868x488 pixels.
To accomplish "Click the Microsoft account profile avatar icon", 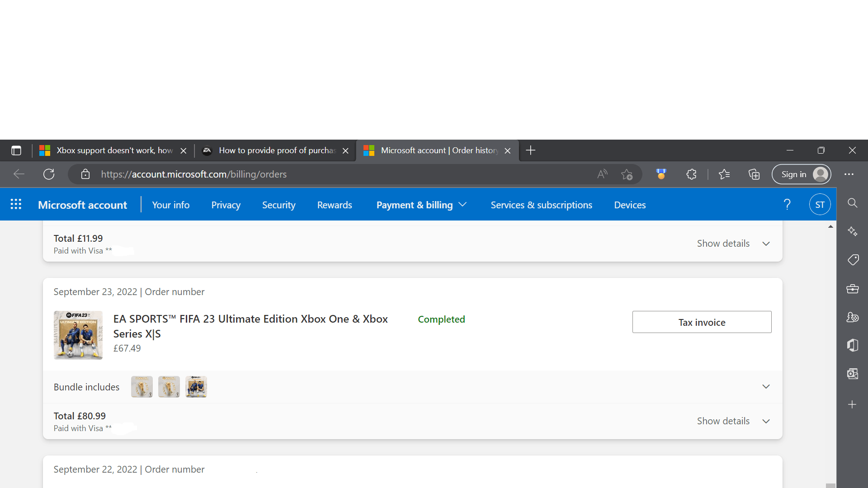I will point(820,204).
